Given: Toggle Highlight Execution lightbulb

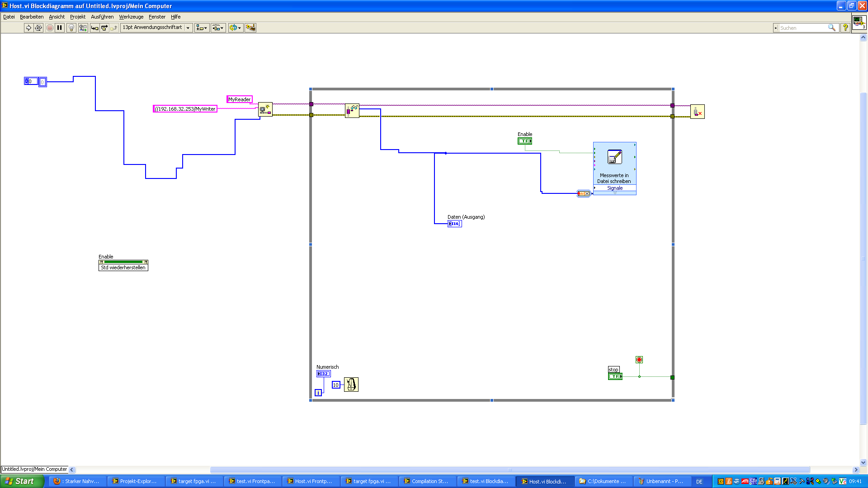Looking at the screenshot, I should pos(71,28).
